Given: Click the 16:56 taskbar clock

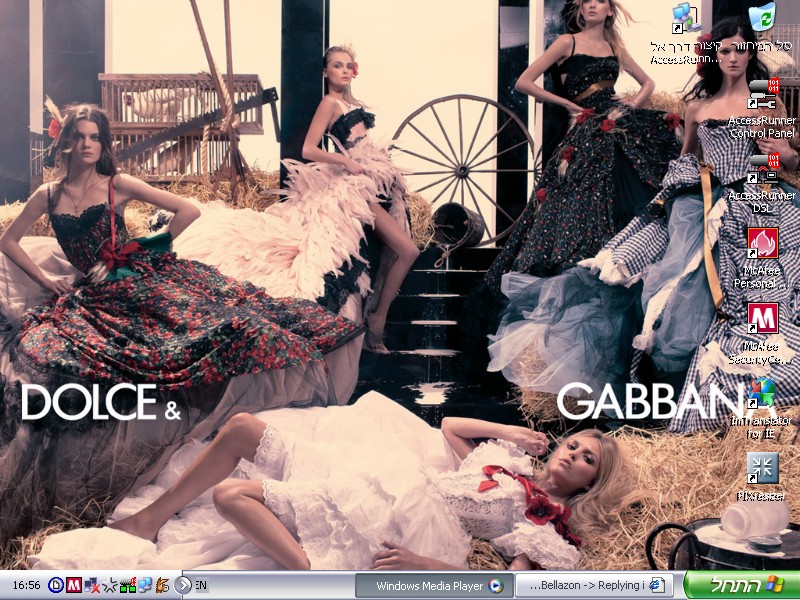Looking at the screenshot, I should click(x=27, y=585).
